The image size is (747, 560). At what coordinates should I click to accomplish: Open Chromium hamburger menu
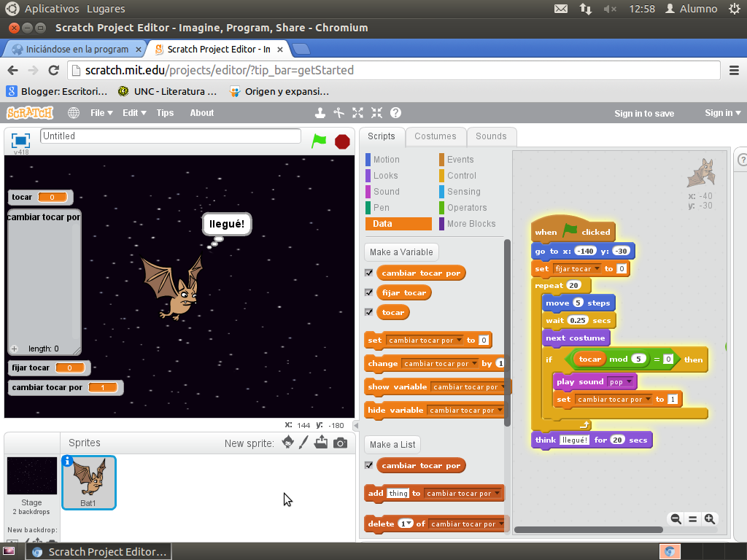click(734, 71)
